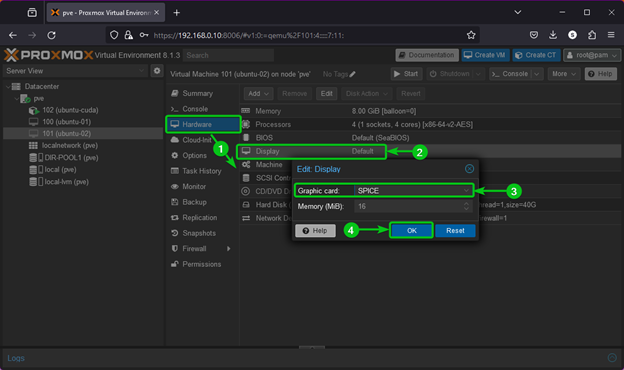Open the Task History tab
The width and height of the screenshot is (624, 370).
[203, 171]
